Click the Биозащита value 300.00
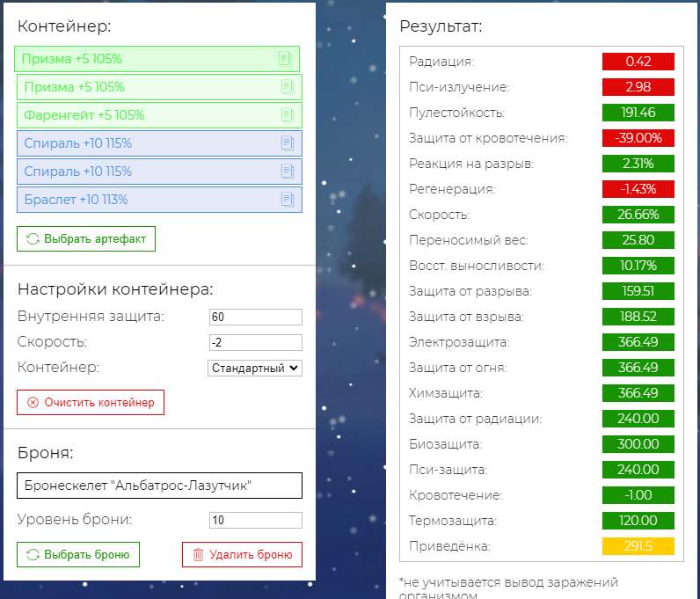700x599 pixels. pyautogui.click(x=638, y=444)
